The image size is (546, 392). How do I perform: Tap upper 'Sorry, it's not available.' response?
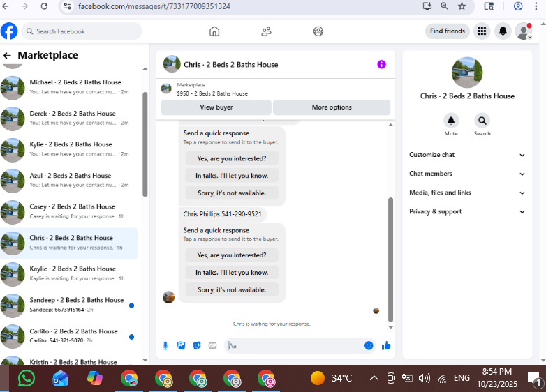coord(232,193)
